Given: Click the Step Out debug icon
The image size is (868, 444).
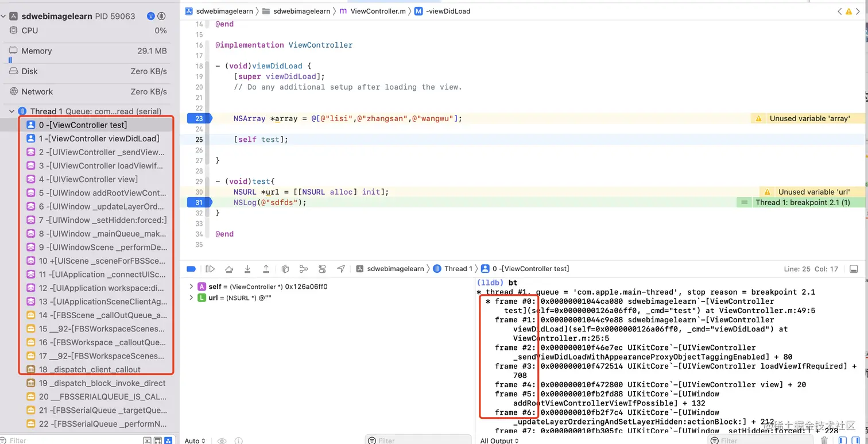Looking at the screenshot, I should [x=266, y=268].
